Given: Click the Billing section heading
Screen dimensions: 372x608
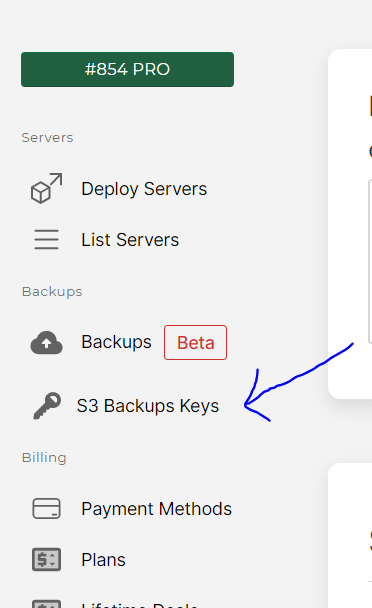Looking at the screenshot, I should (x=44, y=458).
